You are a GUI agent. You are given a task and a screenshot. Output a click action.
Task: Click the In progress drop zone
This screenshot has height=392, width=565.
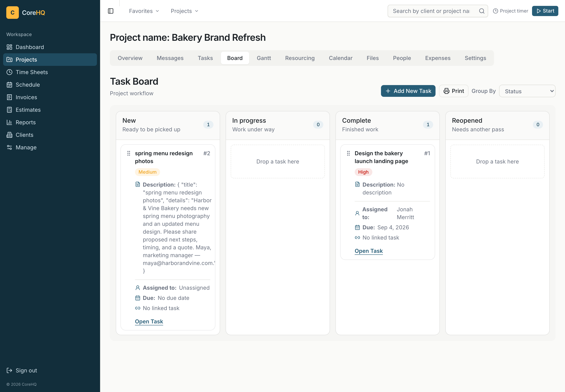[278, 161]
